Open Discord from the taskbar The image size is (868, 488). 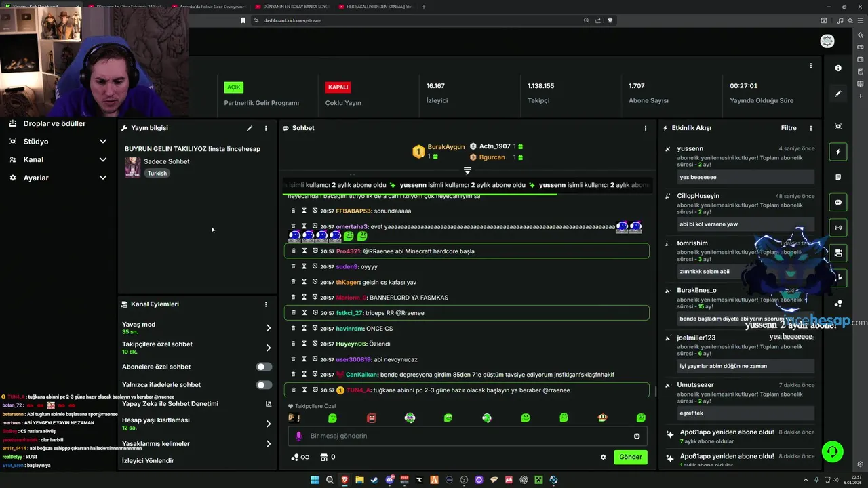pyautogui.click(x=389, y=480)
